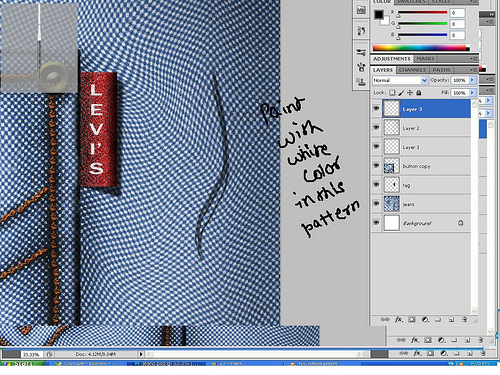Open the Brush panel jar icon
500x375 pixels.
coord(361,67)
